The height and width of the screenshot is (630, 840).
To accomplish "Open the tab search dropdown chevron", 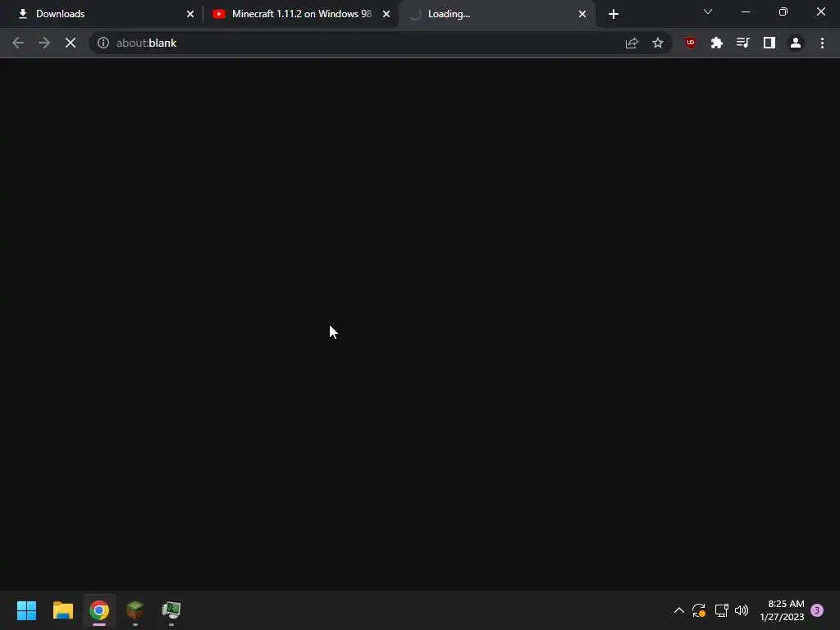I will [708, 11].
